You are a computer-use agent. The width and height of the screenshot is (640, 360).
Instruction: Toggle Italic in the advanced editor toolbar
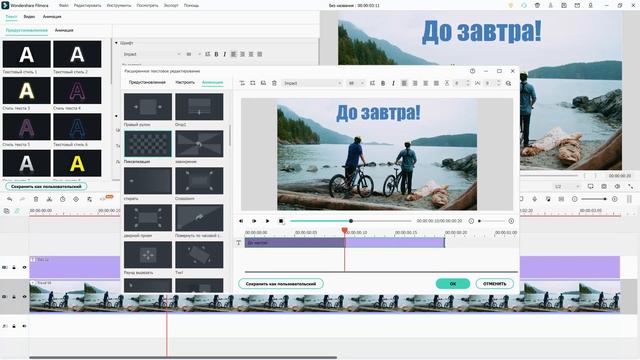click(x=393, y=83)
